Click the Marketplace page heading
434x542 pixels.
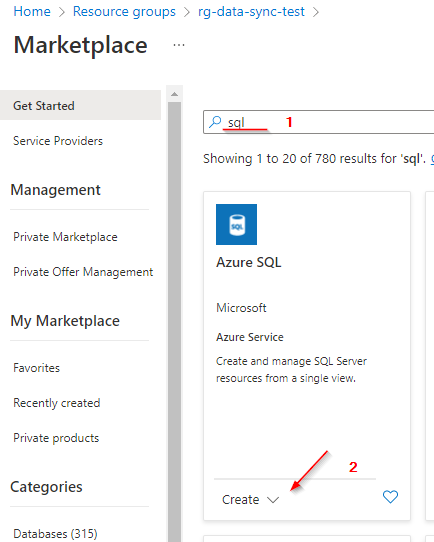81,45
